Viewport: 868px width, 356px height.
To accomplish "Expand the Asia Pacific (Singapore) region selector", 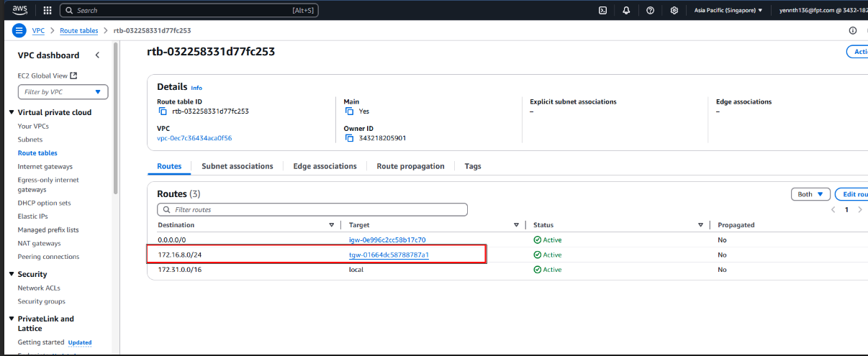I will [728, 11].
